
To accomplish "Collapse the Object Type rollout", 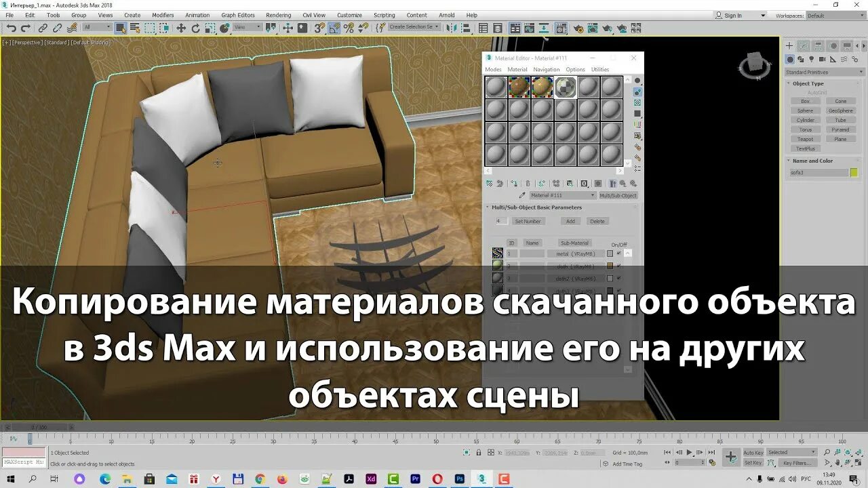I will pos(808,83).
